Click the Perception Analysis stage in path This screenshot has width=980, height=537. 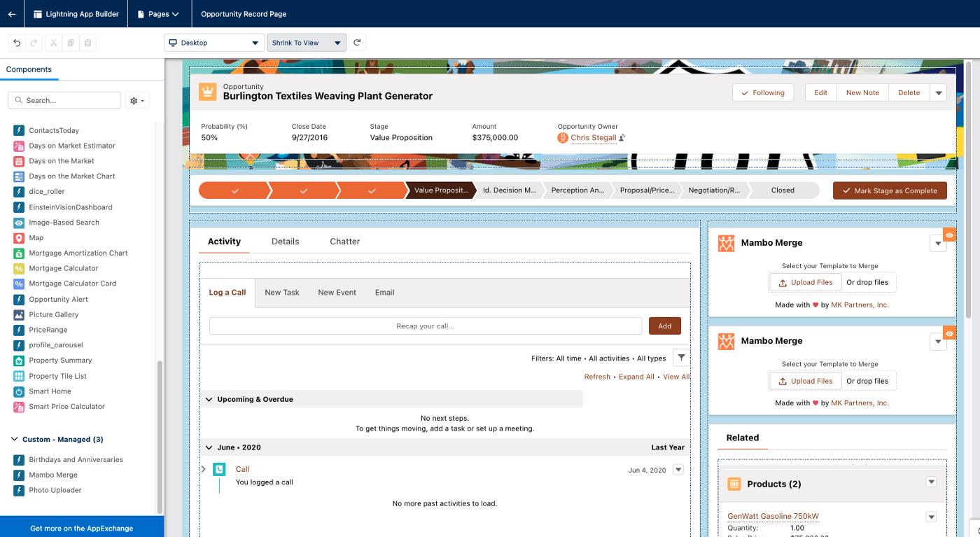577,190
